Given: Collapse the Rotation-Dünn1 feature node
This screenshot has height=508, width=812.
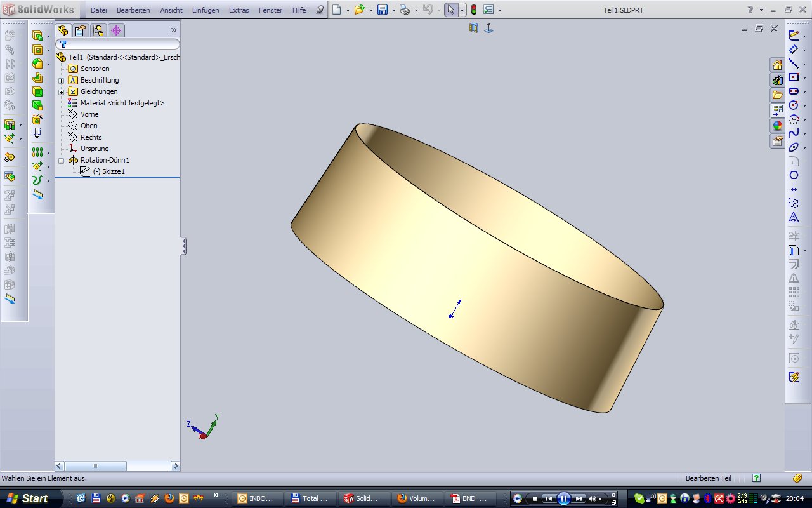Looking at the screenshot, I should tap(62, 161).
